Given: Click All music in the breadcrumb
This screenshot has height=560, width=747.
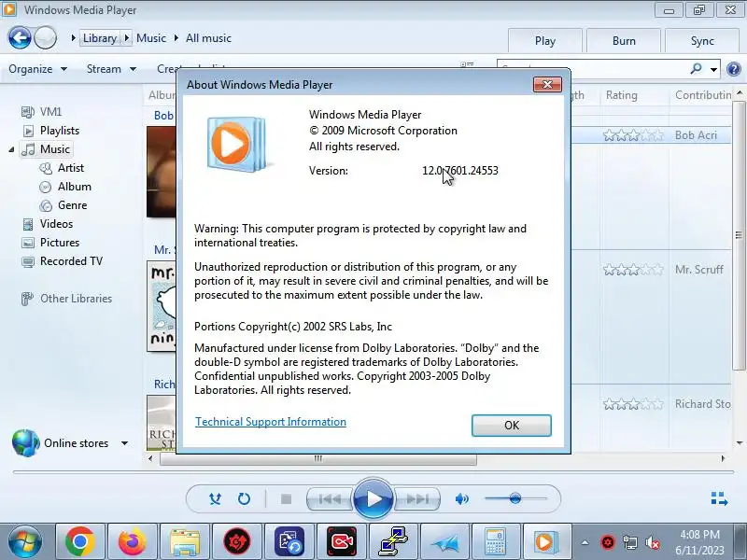Looking at the screenshot, I should [208, 38].
